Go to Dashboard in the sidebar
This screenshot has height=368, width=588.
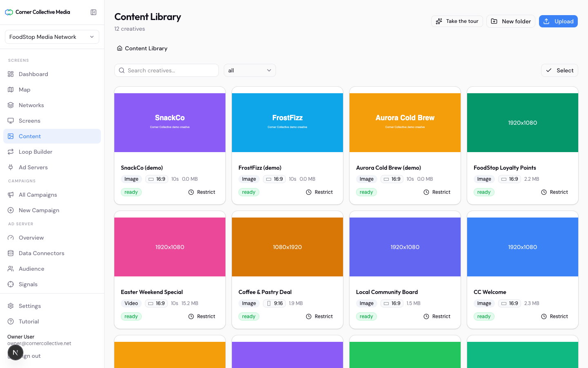tap(52, 74)
